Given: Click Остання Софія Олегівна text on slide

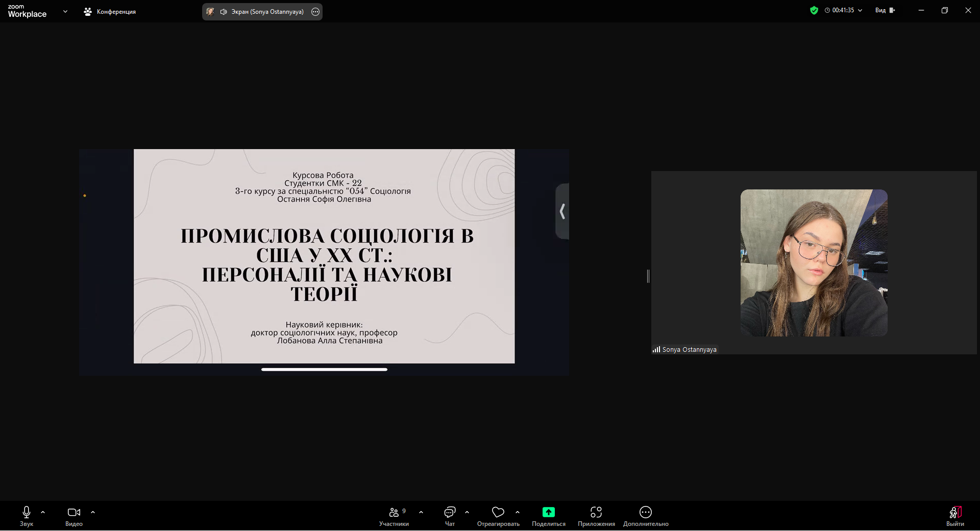Looking at the screenshot, I should click(324, 199).
